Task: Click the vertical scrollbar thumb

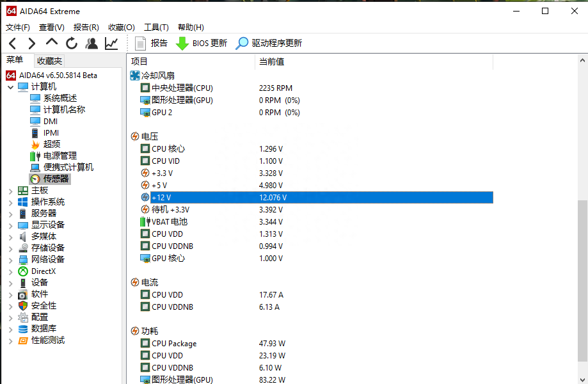Action: pos(582,281)
